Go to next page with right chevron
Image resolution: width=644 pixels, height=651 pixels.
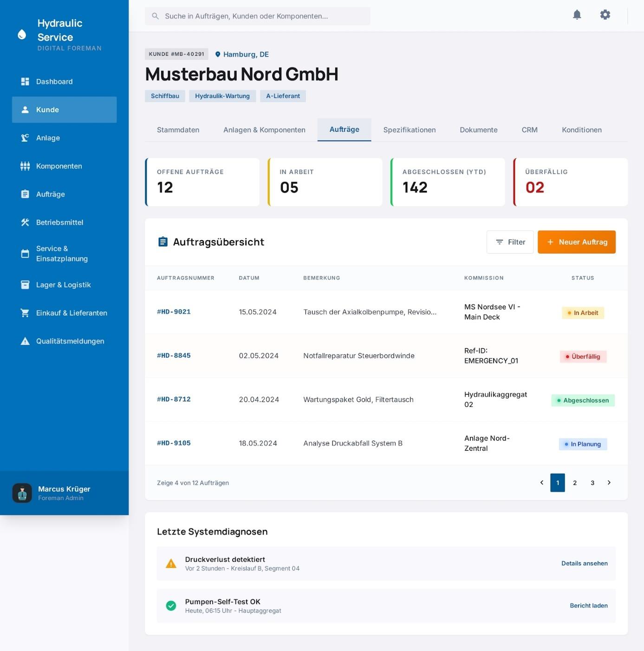(x=609, y=483)
